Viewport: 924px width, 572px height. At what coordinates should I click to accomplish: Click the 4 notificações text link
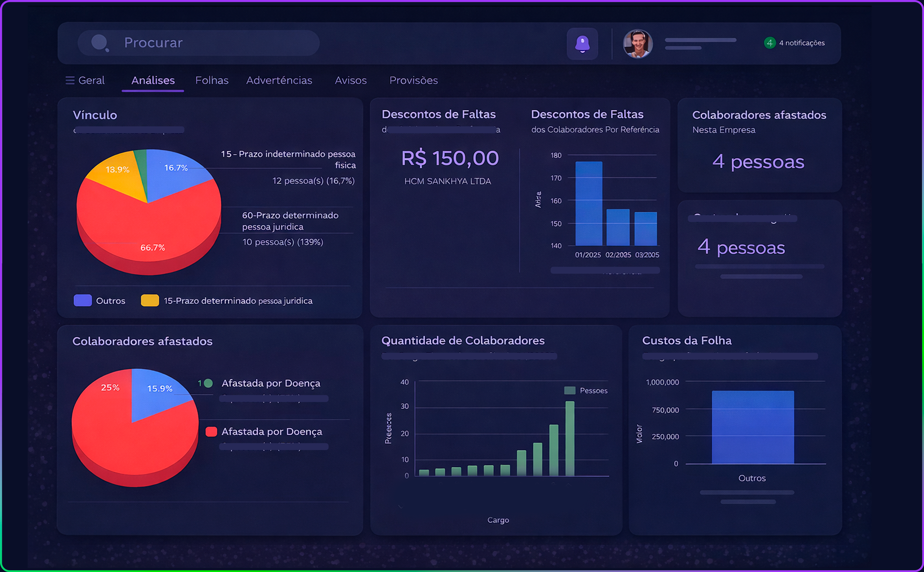(x=801, y=43)
